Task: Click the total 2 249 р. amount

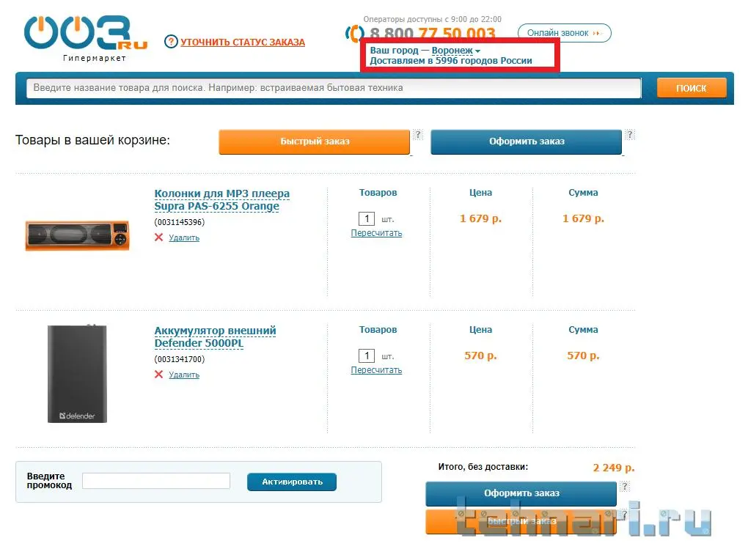Action: 614,468
